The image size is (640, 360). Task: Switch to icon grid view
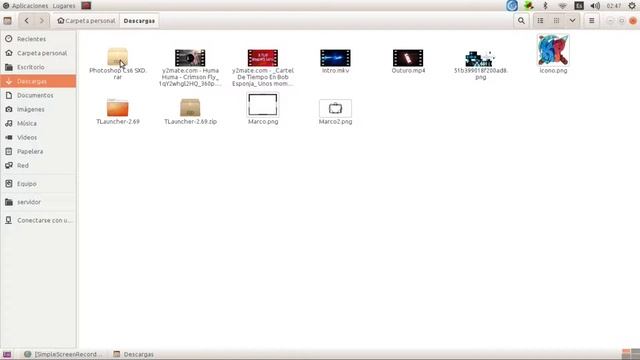(x=556, y=20)
